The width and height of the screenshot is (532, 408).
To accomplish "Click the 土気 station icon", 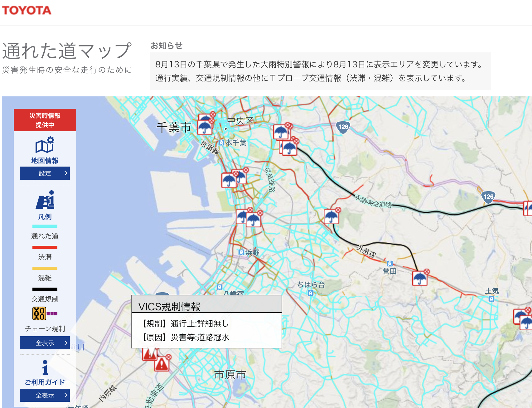I will pos(491,299).
